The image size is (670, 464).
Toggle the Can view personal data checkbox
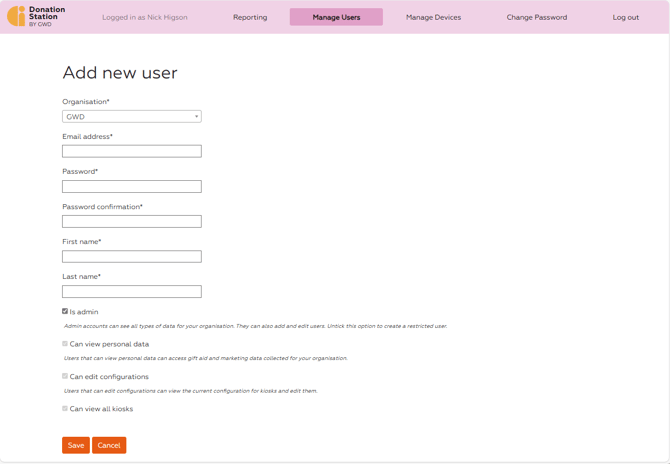coord(65,344)
